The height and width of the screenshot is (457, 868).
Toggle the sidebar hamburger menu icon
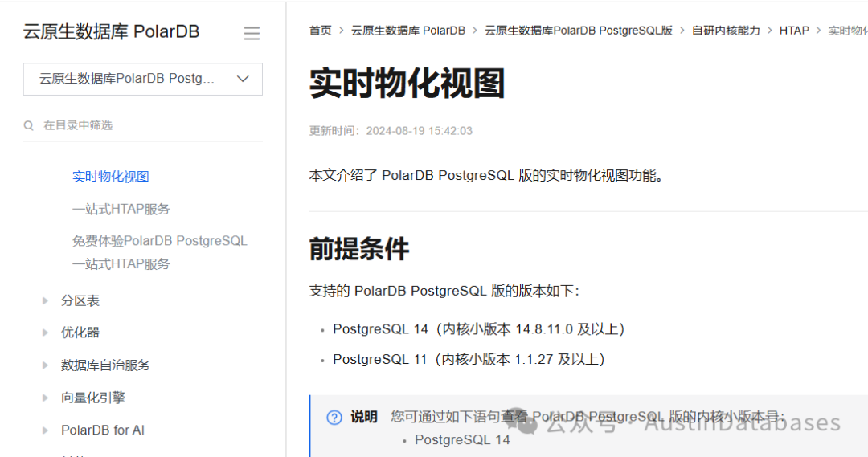tap(252, 33)
